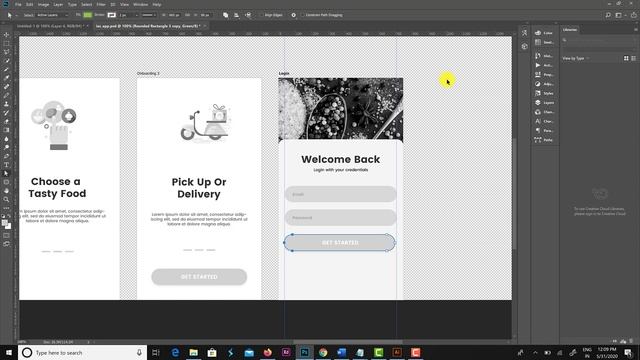The width and height of the screenshot is (640, 360).
Task: Open the collapsed Layers panel
Action: click(x=544, y=102)
